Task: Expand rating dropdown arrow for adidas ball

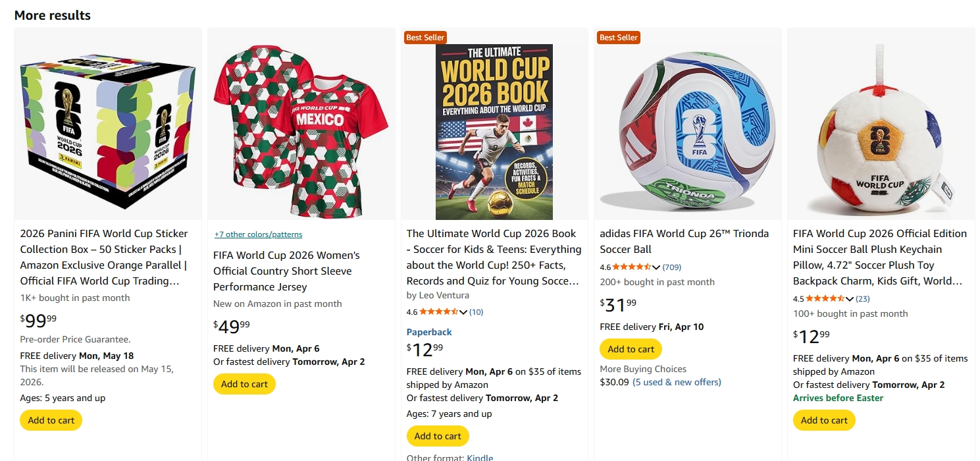Action: (x=656, y=267)
